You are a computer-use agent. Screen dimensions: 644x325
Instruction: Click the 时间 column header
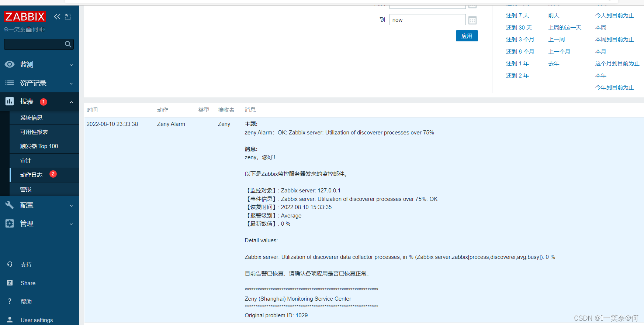[92, 110]
